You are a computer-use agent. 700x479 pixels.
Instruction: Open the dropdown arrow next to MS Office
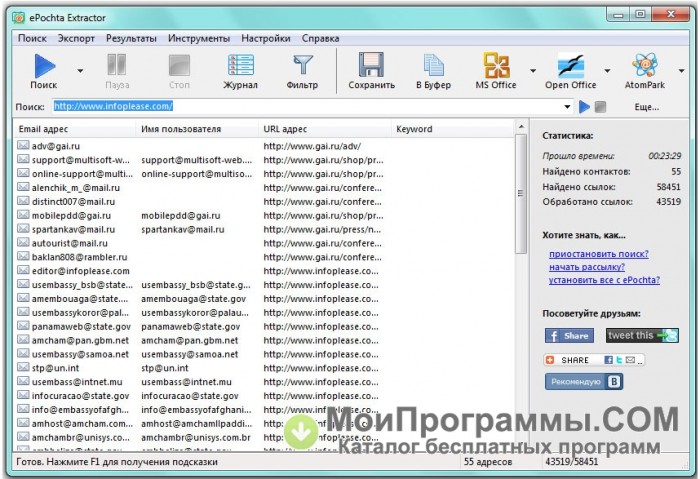click(533, 71)
